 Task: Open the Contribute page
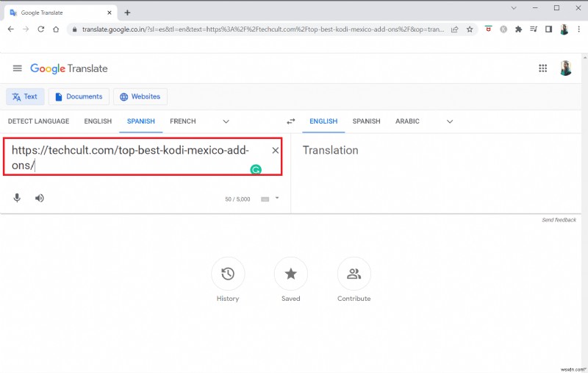pos(354,280)
